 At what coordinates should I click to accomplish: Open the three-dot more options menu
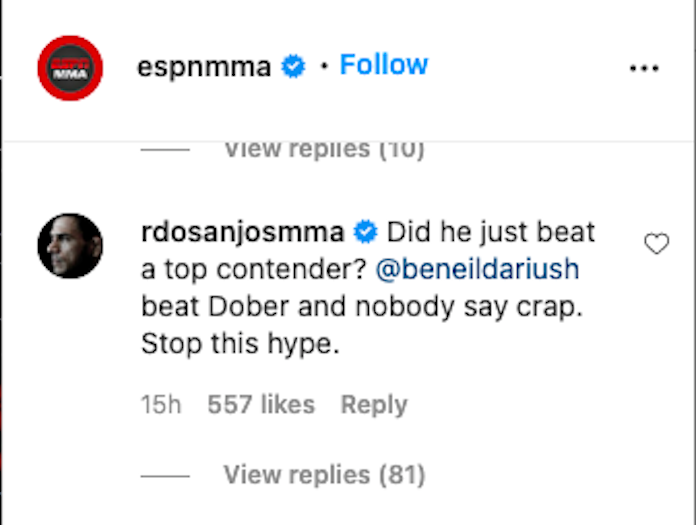[645, 68]
